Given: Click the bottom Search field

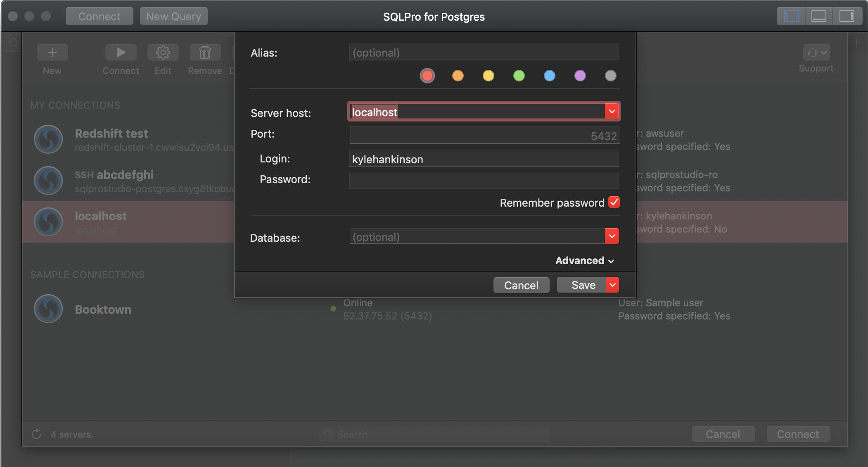Looking at the screenshot, I should (434, 434).
